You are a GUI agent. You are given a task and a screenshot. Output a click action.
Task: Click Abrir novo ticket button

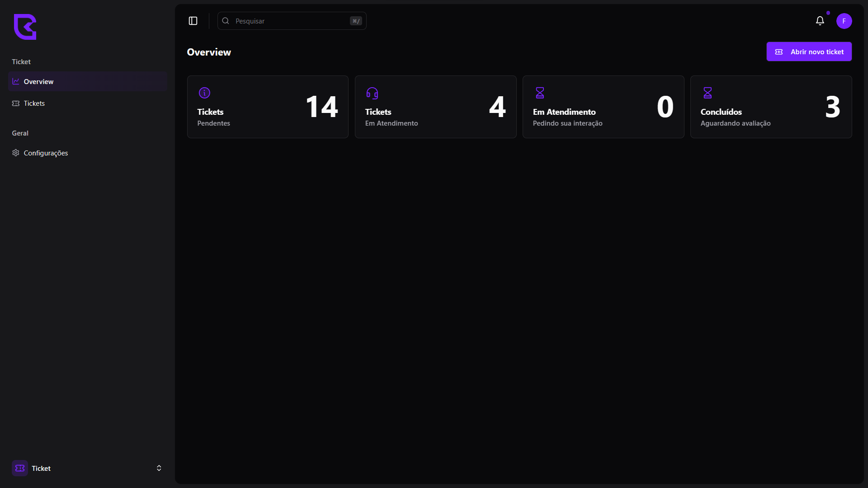coord(809,52)
